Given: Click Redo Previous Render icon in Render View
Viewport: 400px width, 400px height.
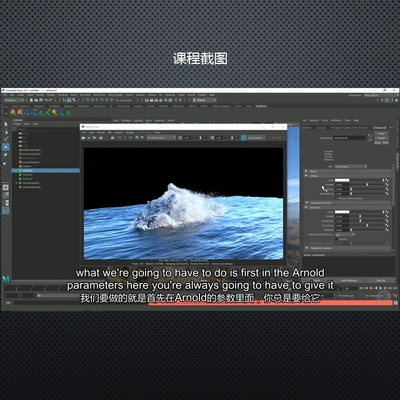Looking at the screenshot, I should 83,137.
